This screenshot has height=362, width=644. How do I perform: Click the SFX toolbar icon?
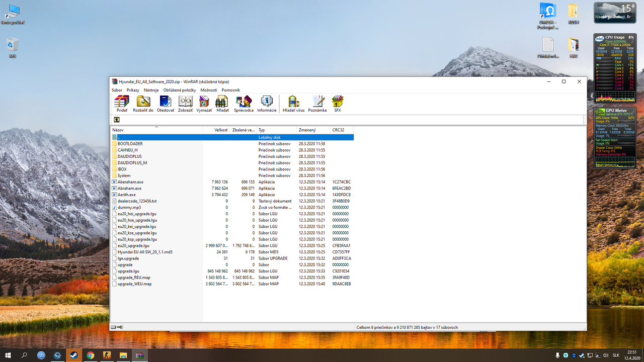coord(338,104)
